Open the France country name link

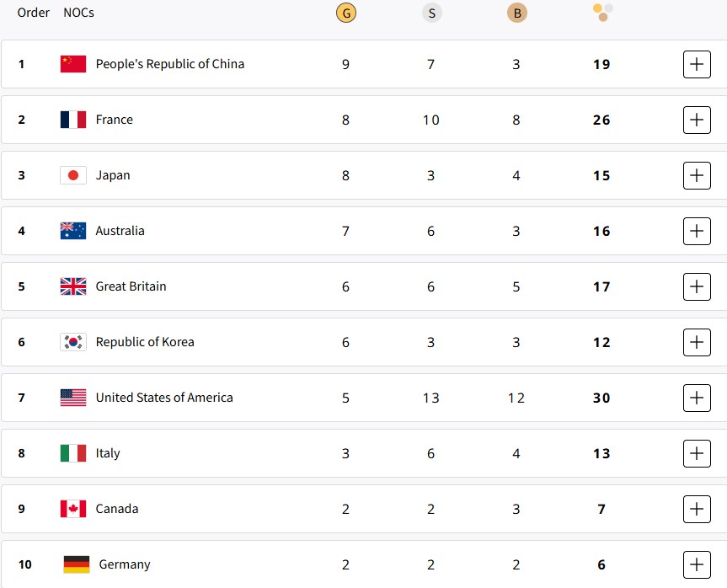point(114,120)
